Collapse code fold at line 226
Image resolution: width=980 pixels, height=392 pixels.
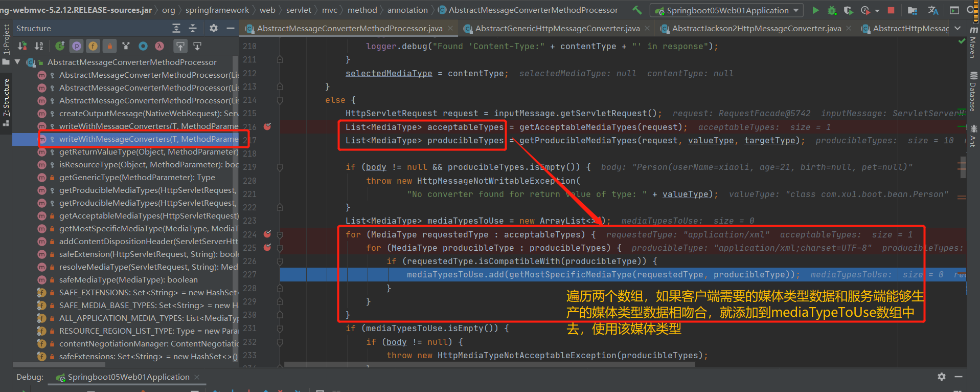[x=280, y=261]
